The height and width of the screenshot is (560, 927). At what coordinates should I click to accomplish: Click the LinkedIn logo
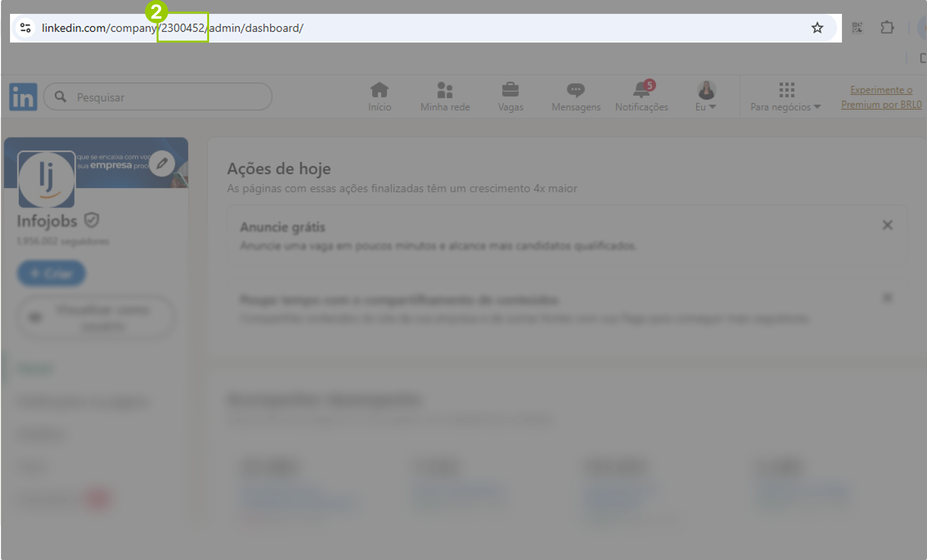pos(23,97)
